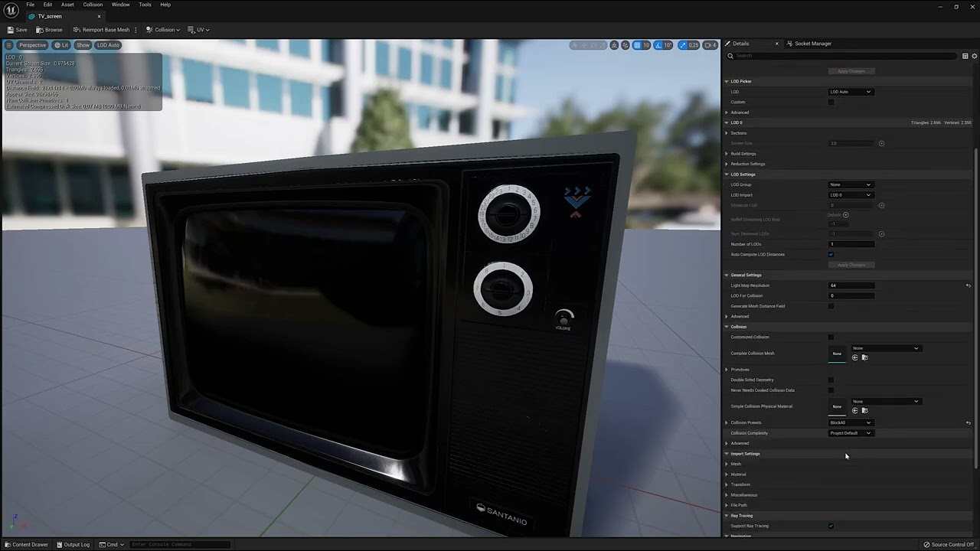Open camera speed setting in viewport

tap(710, 45)
